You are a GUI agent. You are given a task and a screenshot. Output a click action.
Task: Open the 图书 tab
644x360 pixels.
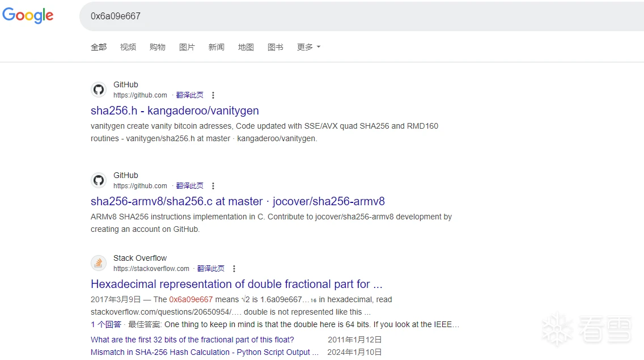pyautogui.click(x=275, y=47)
